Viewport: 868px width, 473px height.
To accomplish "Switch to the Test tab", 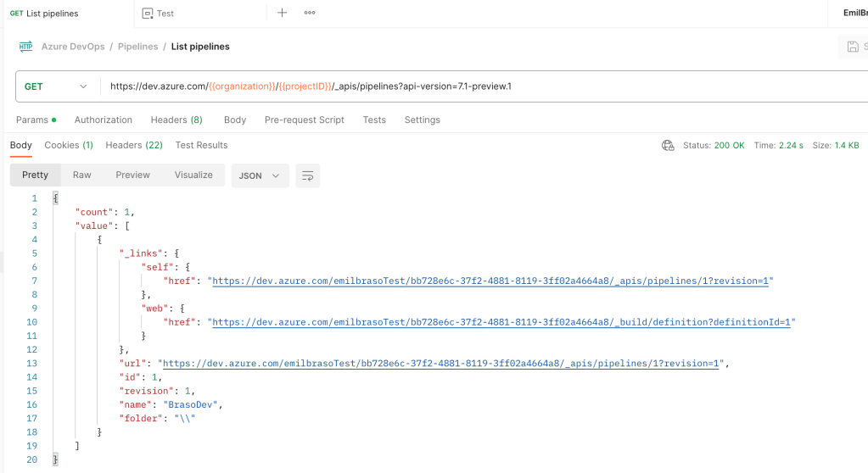I will pos(165,14).
